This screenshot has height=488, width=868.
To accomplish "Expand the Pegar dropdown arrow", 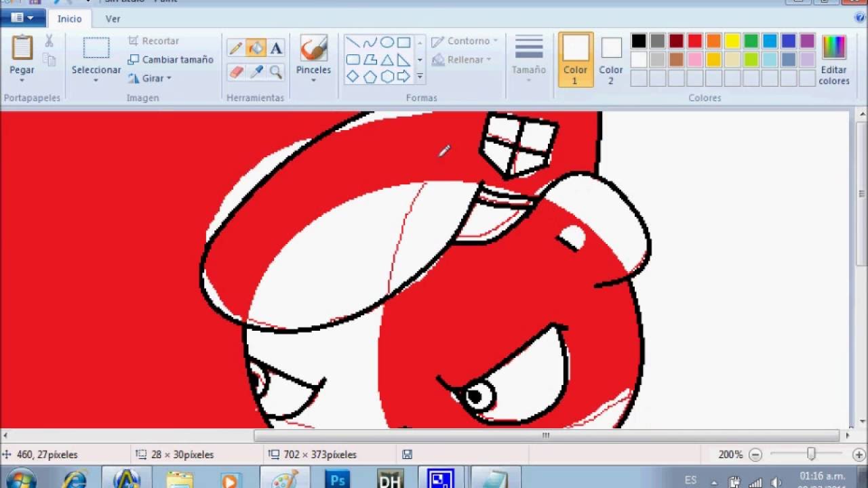I will (22, 80).
